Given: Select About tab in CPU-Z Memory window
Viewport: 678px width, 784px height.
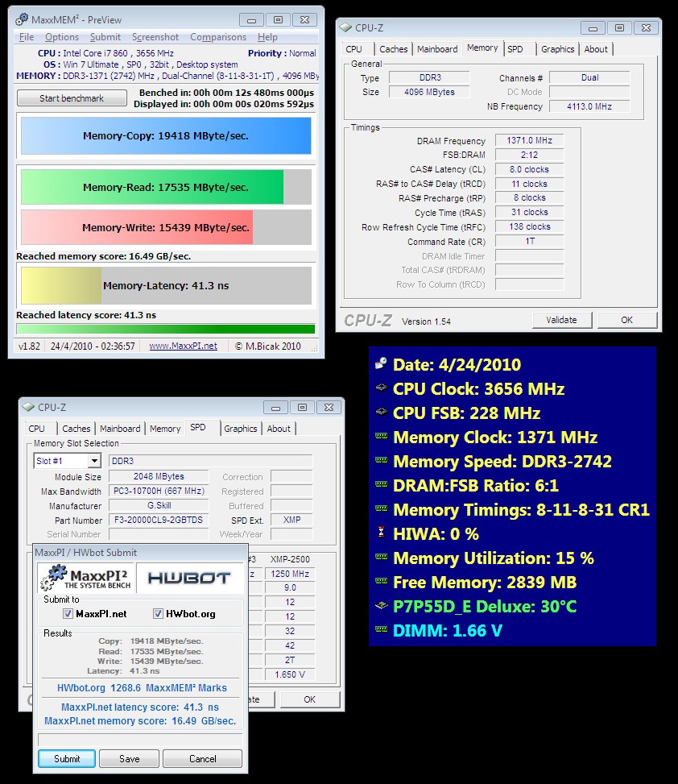Looking at the screenshot, I should (x=596, y=49).
